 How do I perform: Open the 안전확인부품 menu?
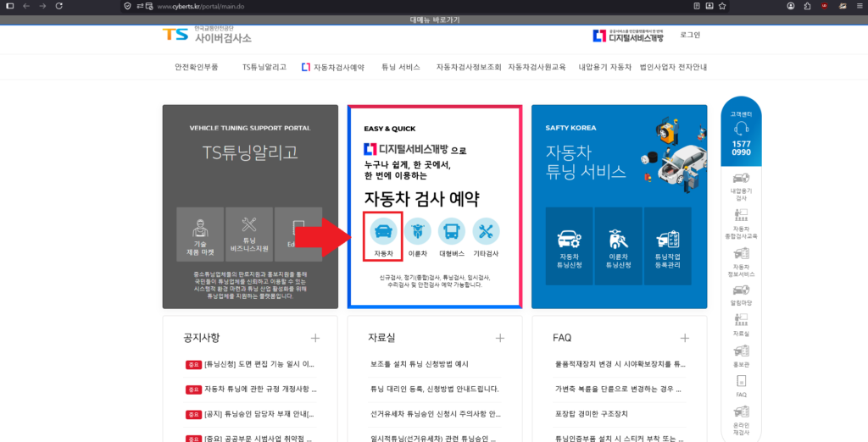(197, 67)
